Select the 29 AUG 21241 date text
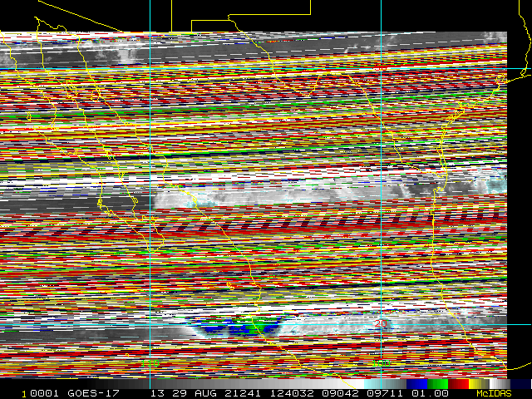 click(x=216, y=393)
